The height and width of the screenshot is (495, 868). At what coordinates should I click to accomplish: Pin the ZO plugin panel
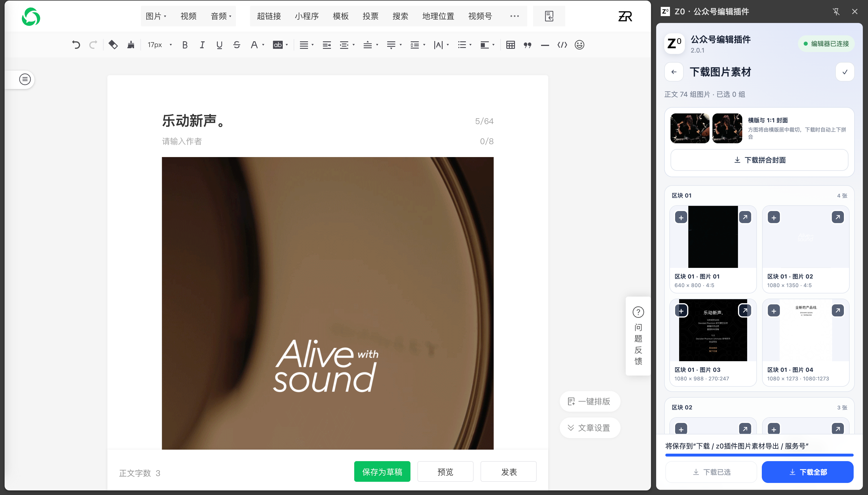click(836, 11)
